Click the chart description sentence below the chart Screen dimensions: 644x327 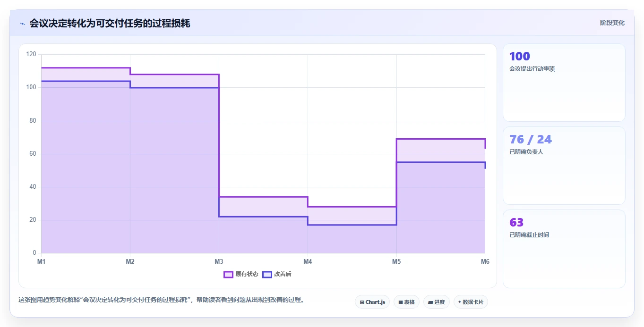(162, 300)
